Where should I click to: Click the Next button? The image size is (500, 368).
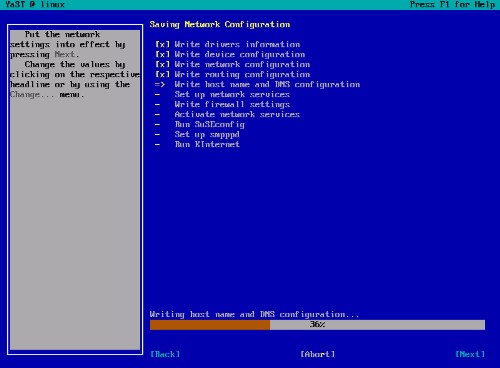[470, 354]
